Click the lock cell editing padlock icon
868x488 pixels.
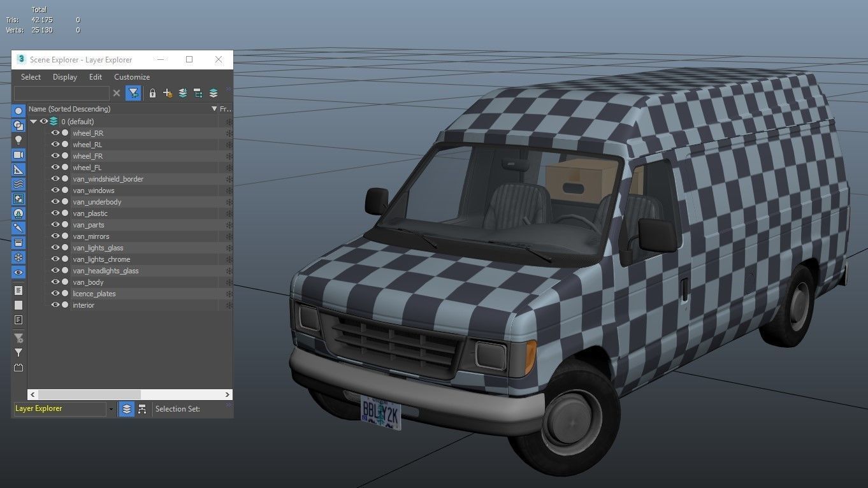(152, 93)
